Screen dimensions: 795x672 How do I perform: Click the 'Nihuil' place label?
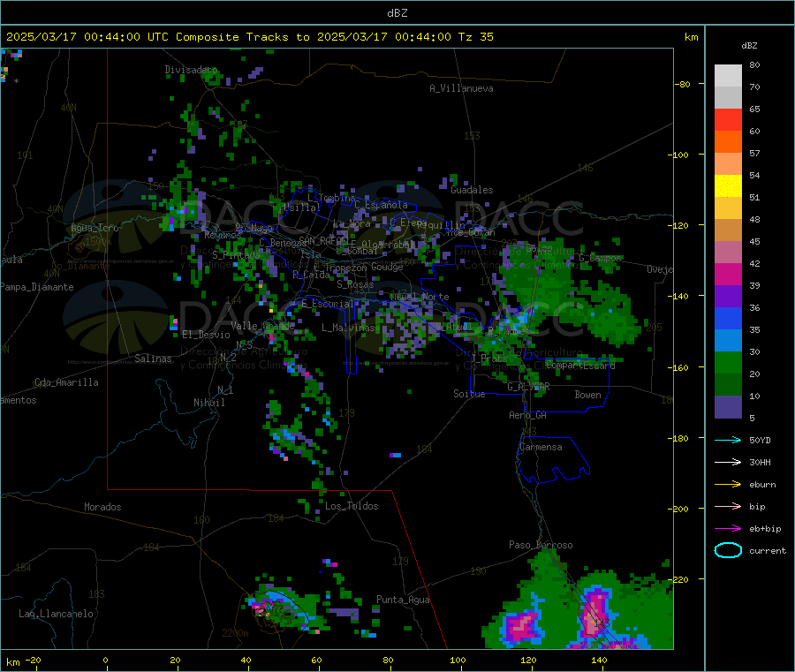209,403
